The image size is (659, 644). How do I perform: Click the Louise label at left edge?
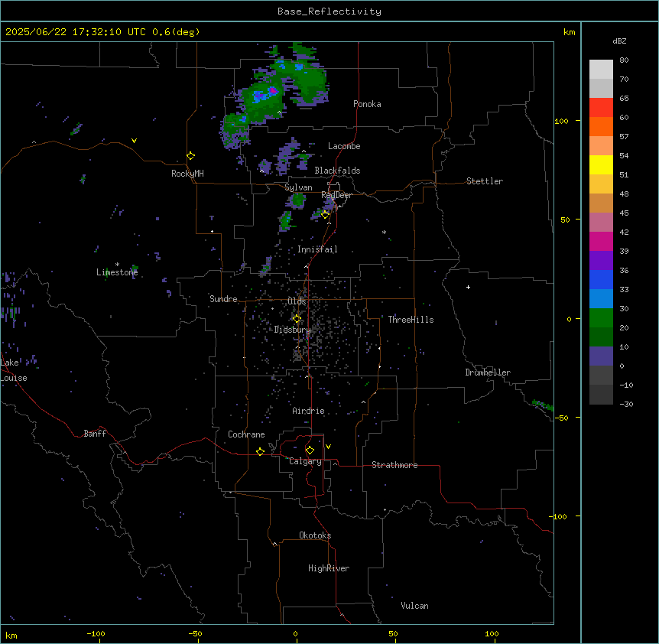14,378
